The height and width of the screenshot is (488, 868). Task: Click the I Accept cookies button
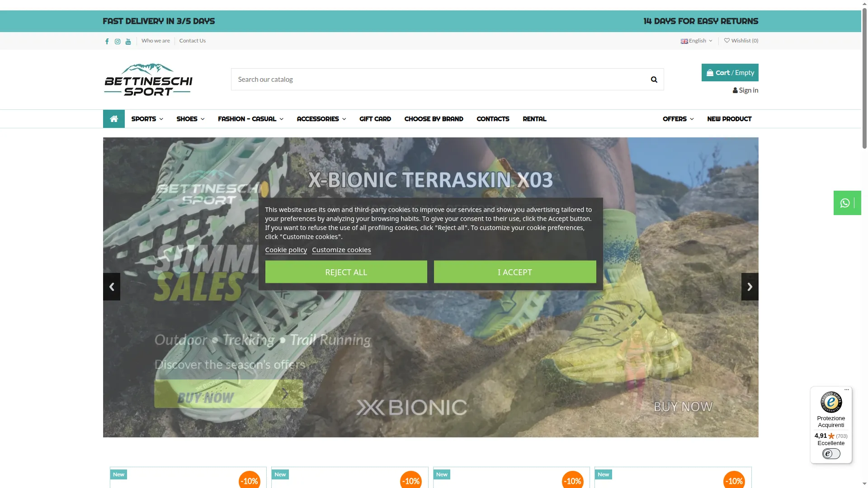pos(515,272)
